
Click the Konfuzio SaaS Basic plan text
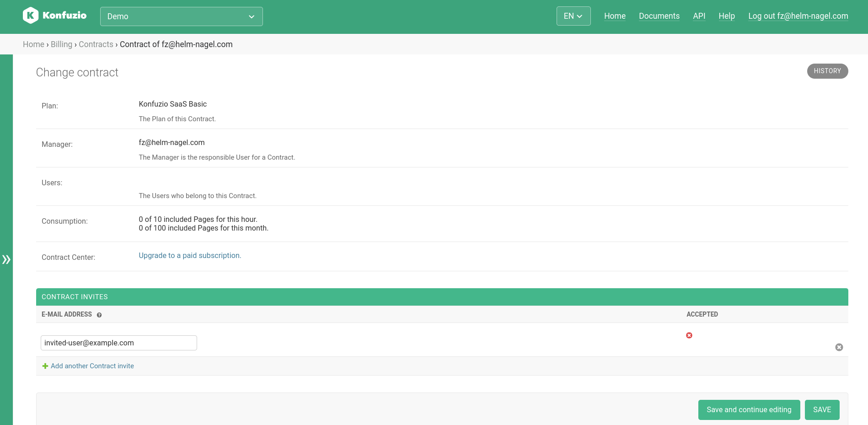click(x=173, y=104)
